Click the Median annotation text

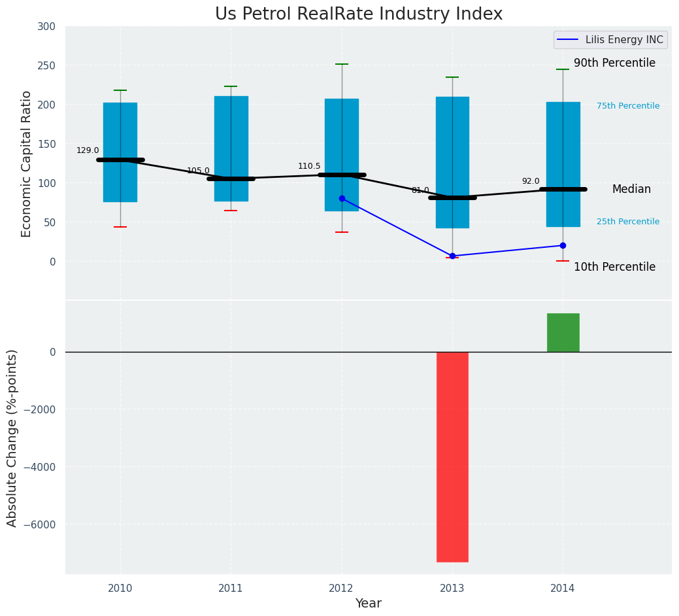pos(631,189)
